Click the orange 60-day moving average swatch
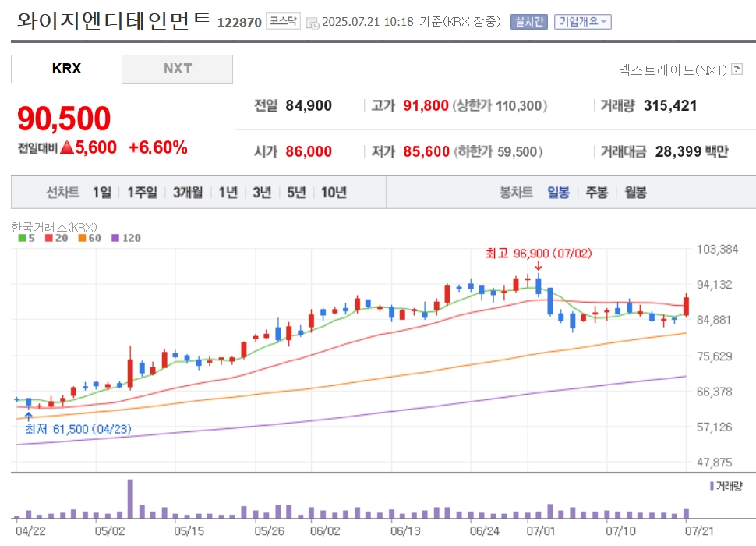This screenshot has width=756, height=546. click(82, 238)
